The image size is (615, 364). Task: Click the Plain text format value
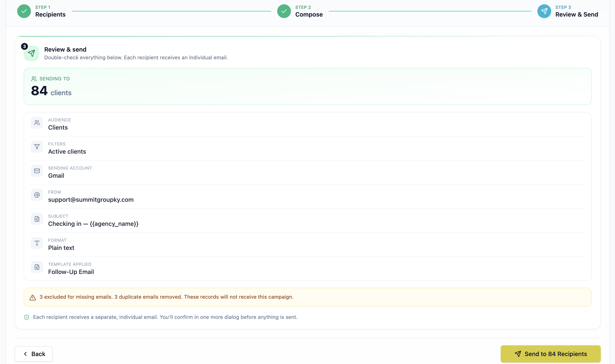point(61,248)
